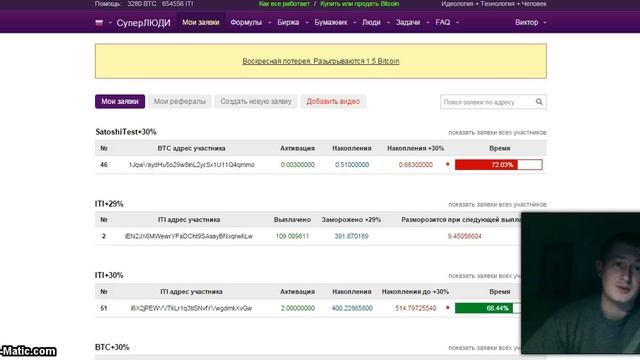Open the Мои заявки menu item
The image size is (640, 360).
200,22
